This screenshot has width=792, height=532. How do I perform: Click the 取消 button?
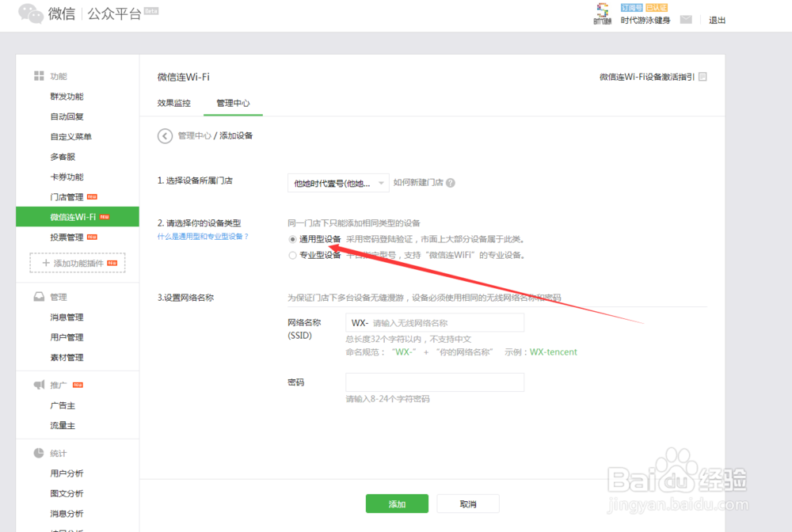coord(468,503)
